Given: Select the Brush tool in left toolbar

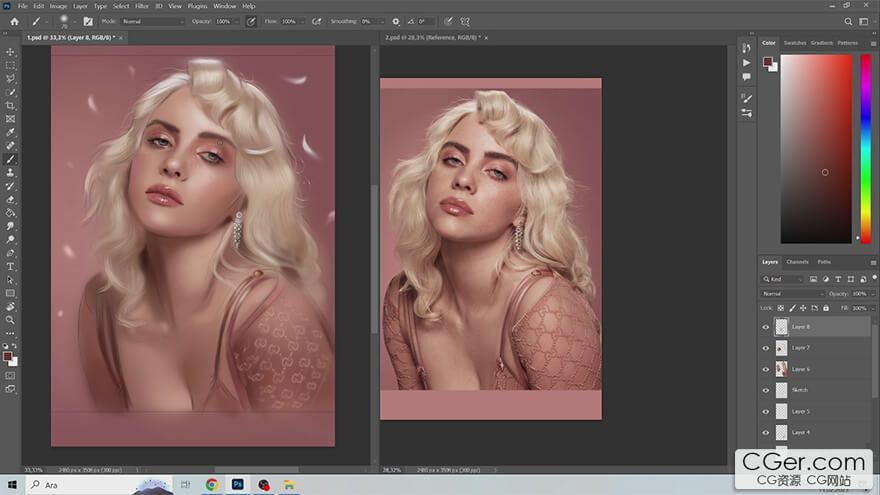Looking at the screenshot, I should click(10, 159).
